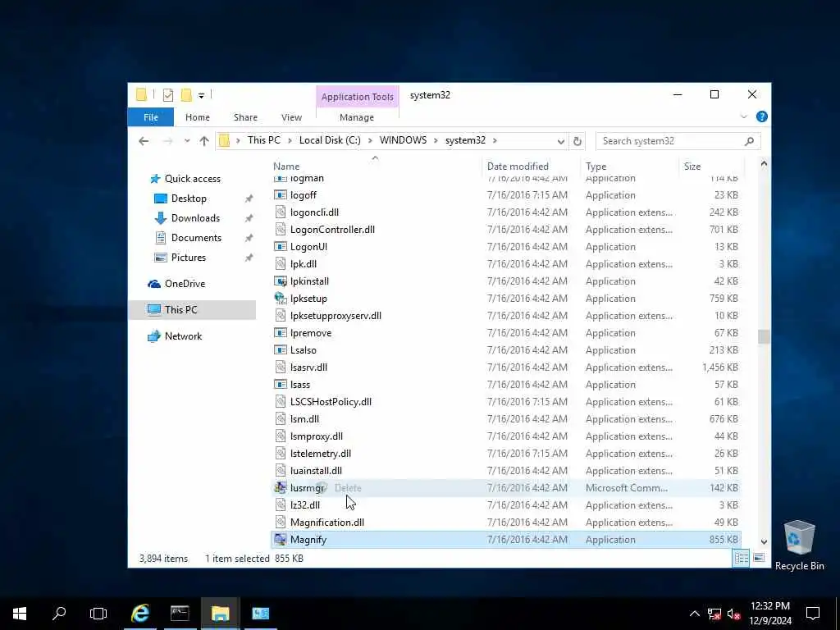The image size is (840, 630).
Task: Open Pictures in navigation pane
Action: pyautogui.click(x=188, y=258)
